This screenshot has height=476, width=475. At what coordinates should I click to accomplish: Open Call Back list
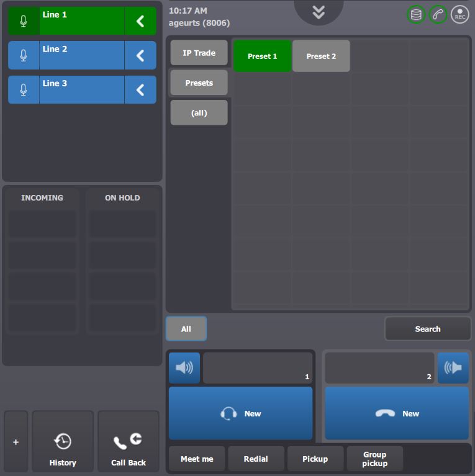(x=128, y=442)
